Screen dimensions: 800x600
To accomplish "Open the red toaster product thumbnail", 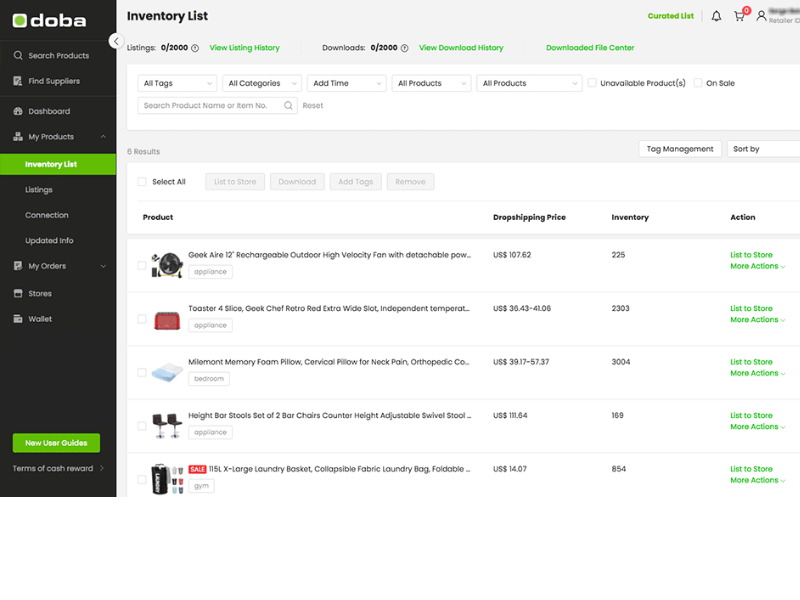I will click(x=167, y=320).
